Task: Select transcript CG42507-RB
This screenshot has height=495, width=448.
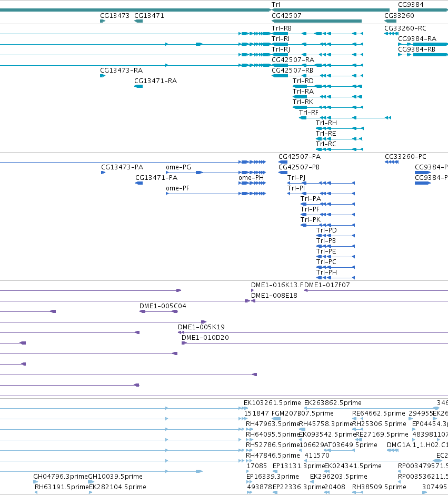Action: (292, 70)
